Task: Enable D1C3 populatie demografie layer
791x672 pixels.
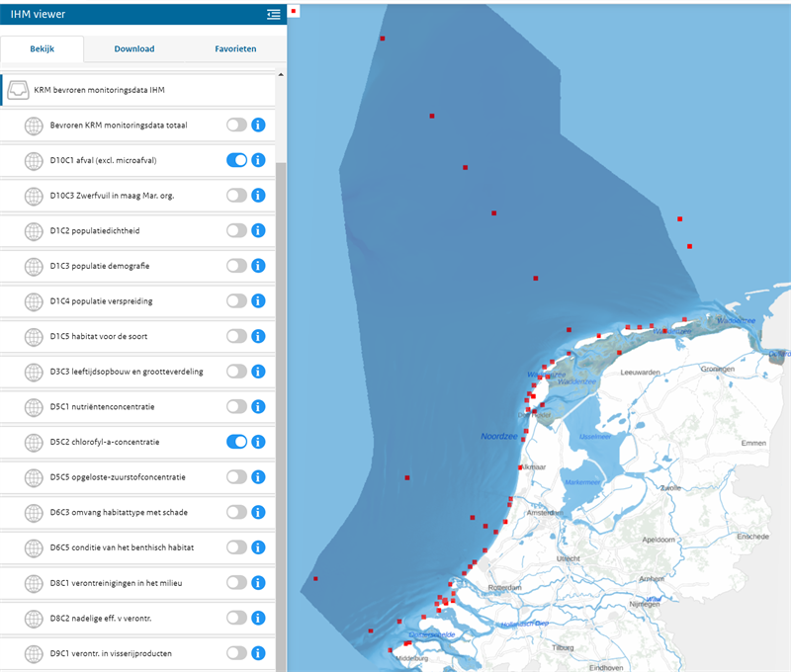Action: [236, 266]
